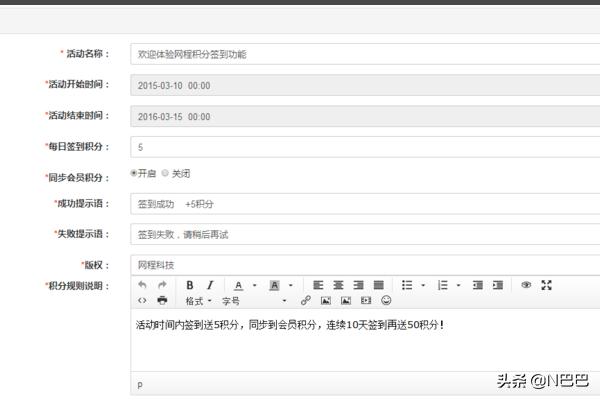
Task: Click the 失败提示语 input field
Action: [365, 234]
